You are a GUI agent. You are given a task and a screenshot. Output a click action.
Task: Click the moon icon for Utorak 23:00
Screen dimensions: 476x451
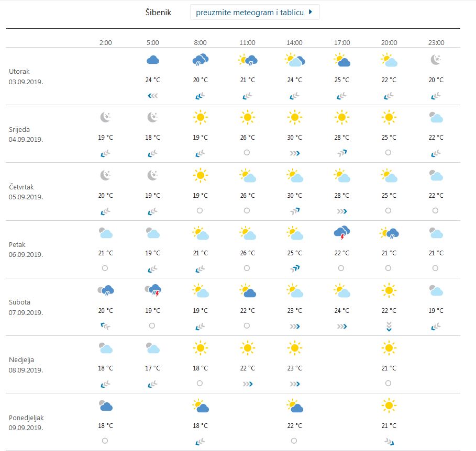[436, 60]
